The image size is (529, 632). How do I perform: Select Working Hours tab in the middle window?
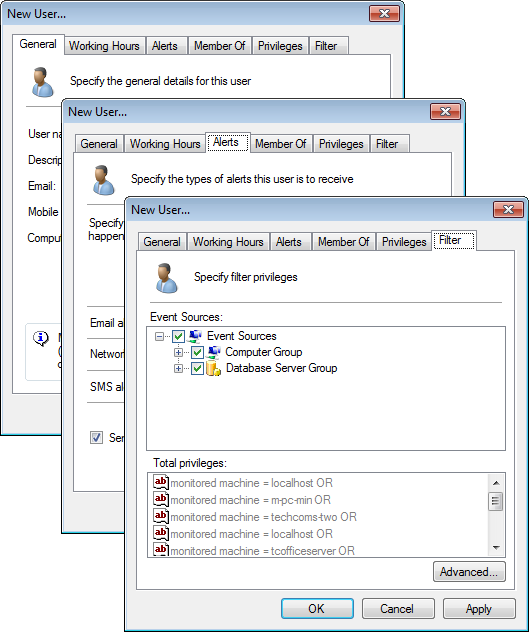click(165, 144)
